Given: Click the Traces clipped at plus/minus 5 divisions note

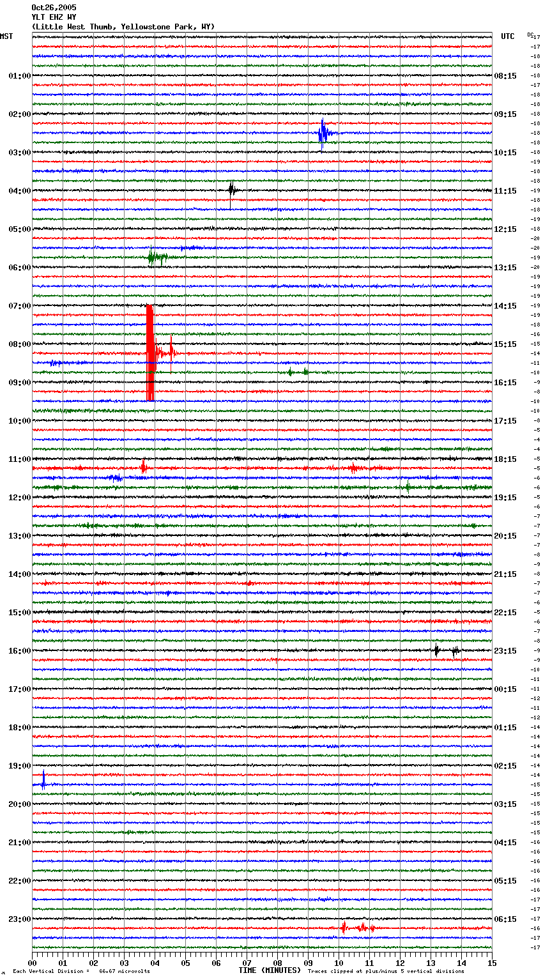Looking at the screenshot, I should point(386,971).
